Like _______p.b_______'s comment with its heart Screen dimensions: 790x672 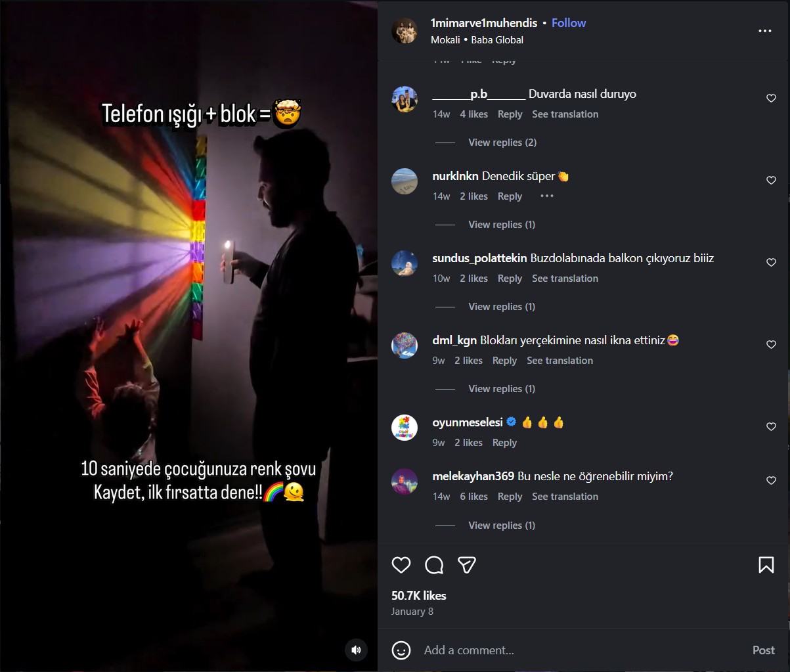tap(770, 98)
